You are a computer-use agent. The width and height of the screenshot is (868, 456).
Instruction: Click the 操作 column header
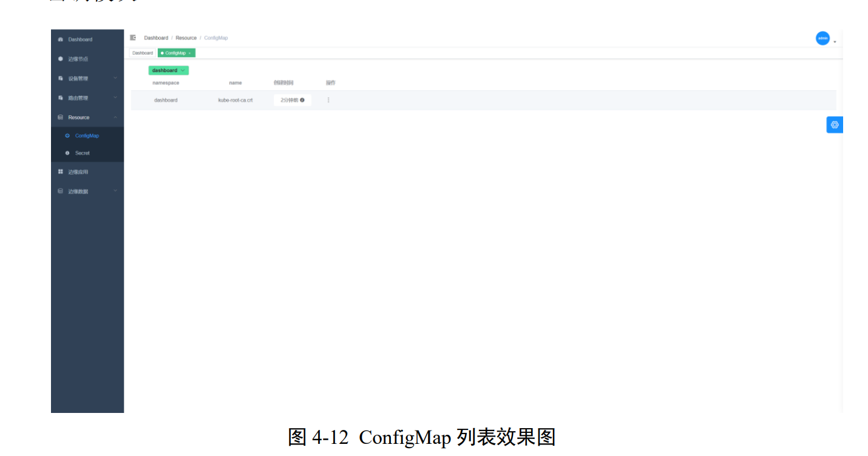[331, 83]
